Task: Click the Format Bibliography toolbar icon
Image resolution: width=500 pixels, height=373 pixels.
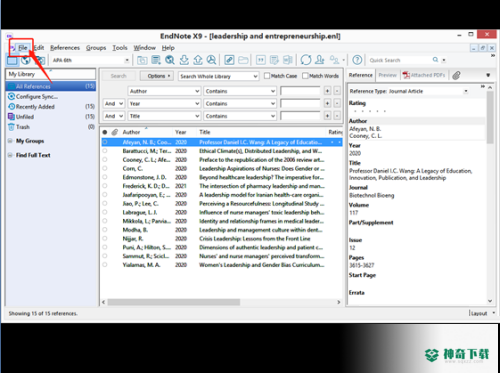Action: [274, 60]
